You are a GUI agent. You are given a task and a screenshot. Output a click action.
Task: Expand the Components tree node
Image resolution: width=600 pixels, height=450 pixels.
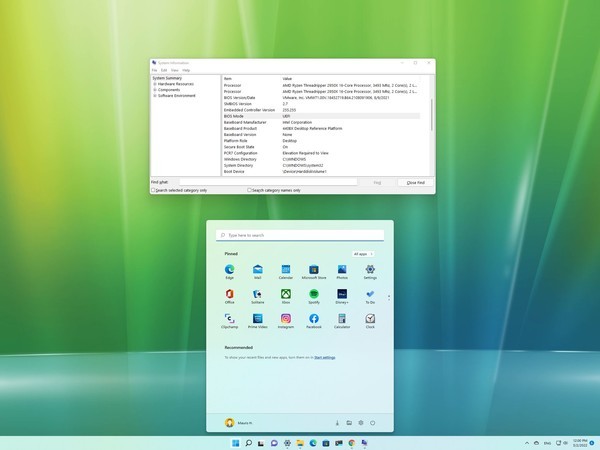pos(155,89)
